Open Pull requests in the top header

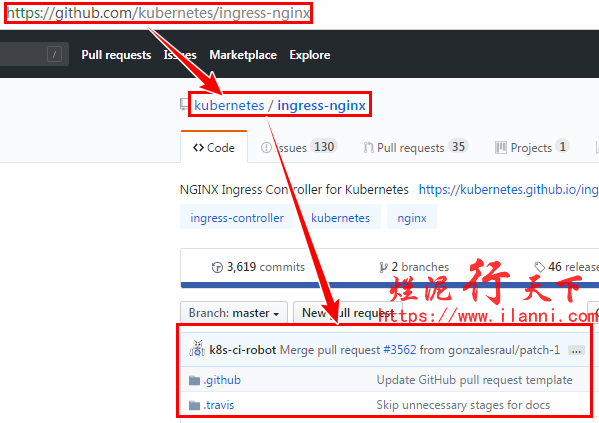pos(116,55)
